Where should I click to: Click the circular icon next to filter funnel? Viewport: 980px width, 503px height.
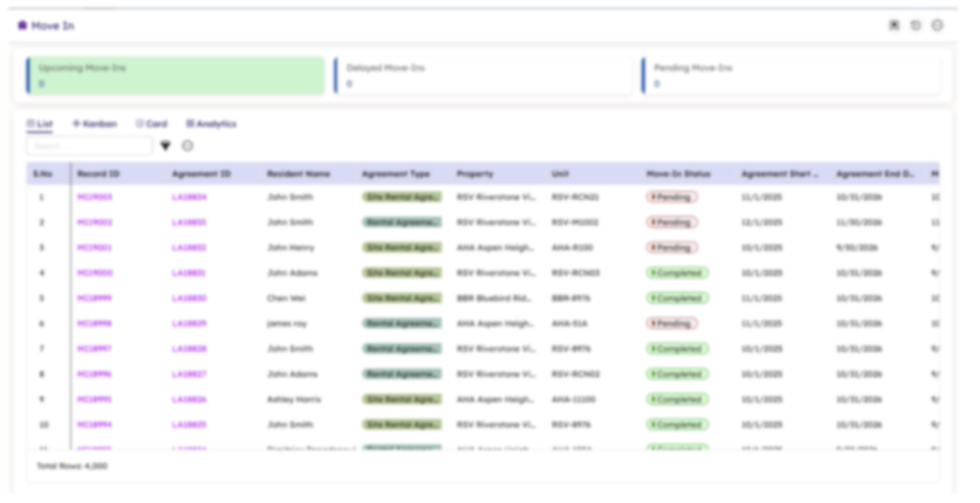187,146
